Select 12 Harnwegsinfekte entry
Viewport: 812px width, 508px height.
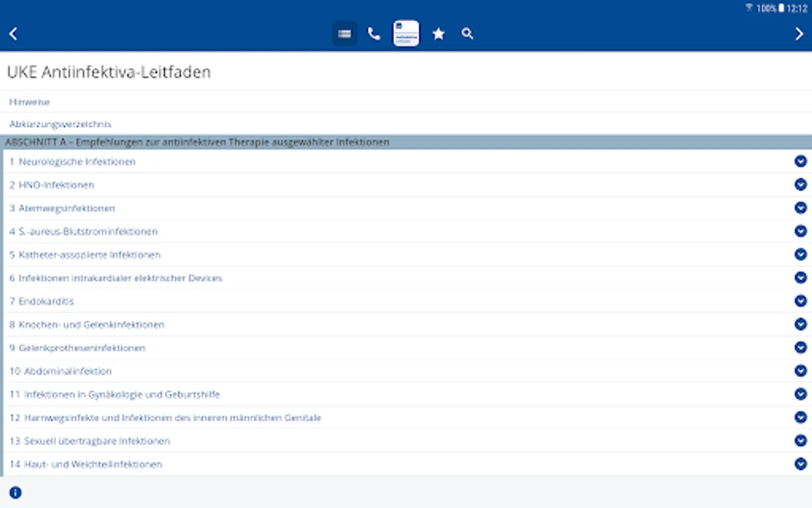click(x=165, y=418)
